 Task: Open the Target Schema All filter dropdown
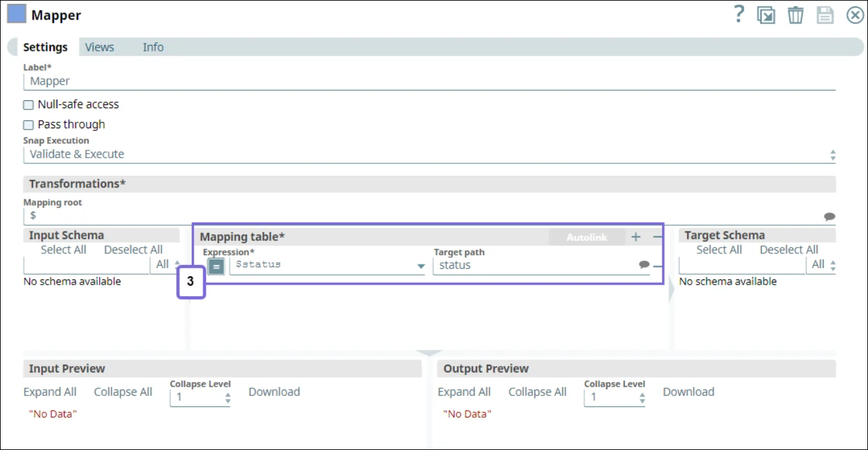(823, 264)
